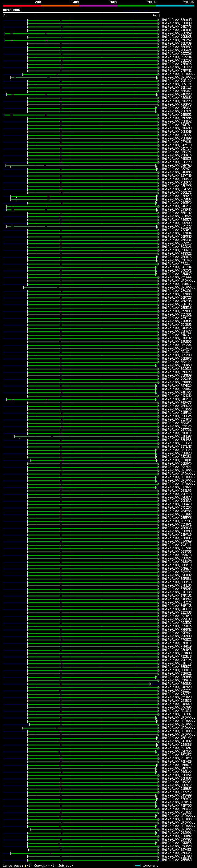Screen dimensions: 197x868
Task: Open hit UniRef100_Q9NB68
Action: 177,37
